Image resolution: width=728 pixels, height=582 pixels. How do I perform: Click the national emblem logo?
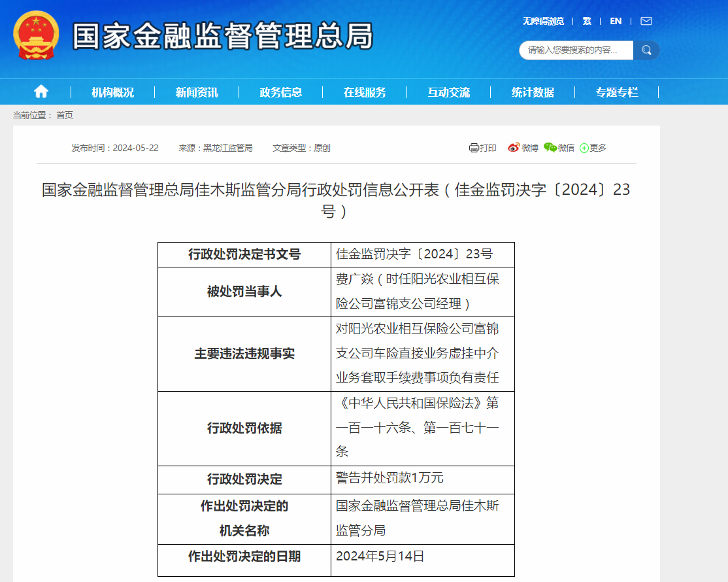(x=36, y=35)
